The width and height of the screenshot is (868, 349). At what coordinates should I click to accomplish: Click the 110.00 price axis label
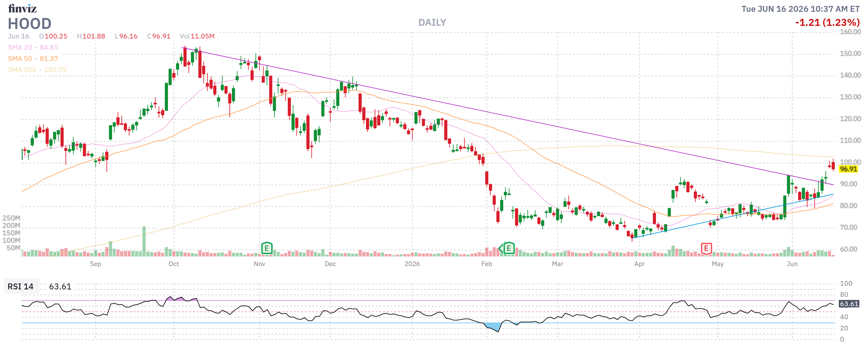850,140
